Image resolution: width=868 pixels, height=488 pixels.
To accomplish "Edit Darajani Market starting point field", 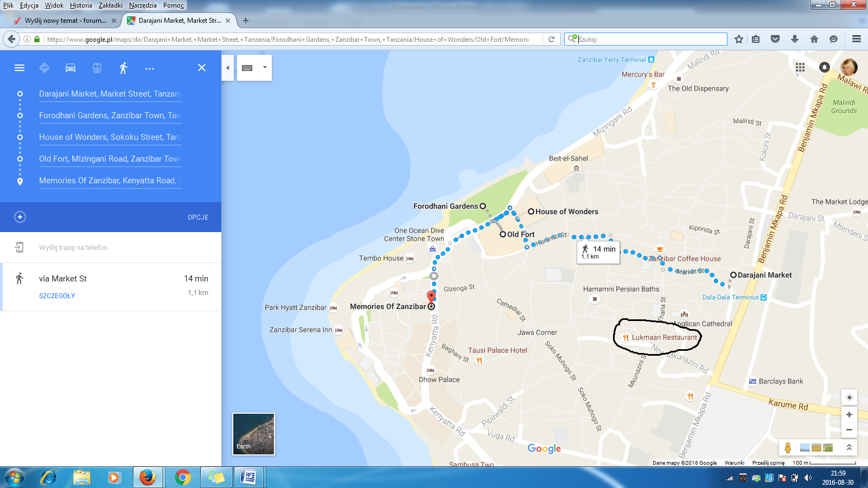I will tap(110, 94).
